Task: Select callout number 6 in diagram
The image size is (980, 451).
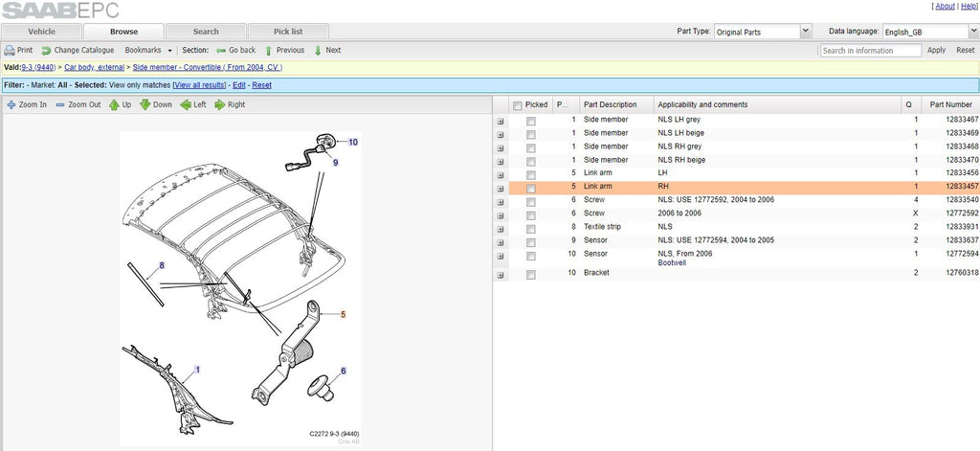Action: [x=344, y=371]
